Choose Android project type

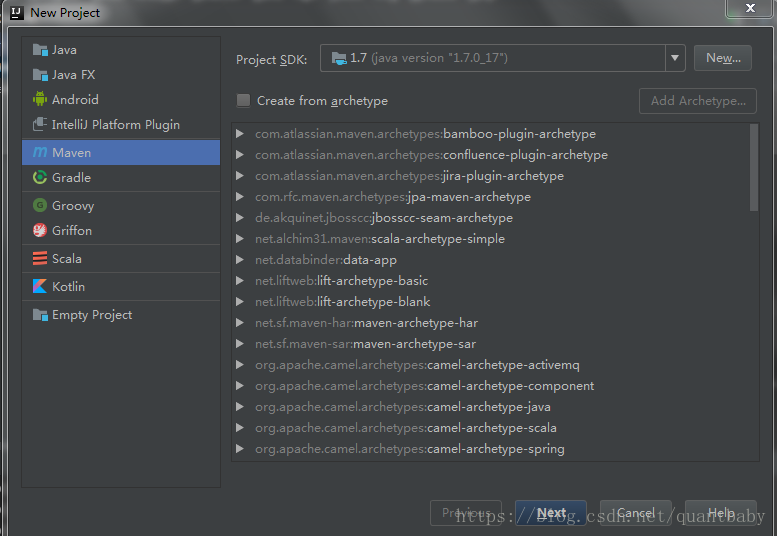tap(121, 99)
